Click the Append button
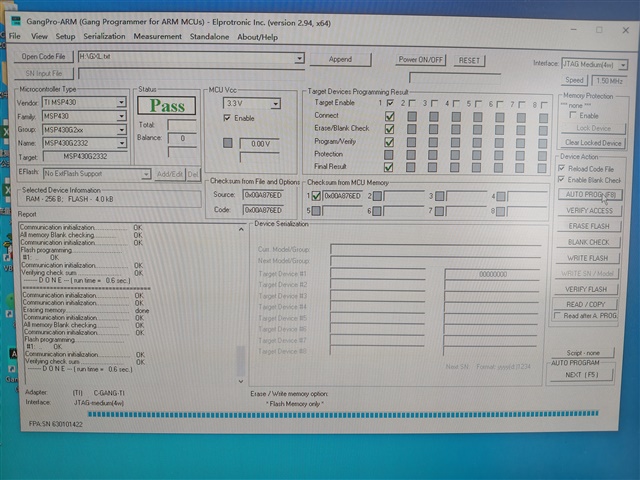640x480 pixels. click(340, 59)
